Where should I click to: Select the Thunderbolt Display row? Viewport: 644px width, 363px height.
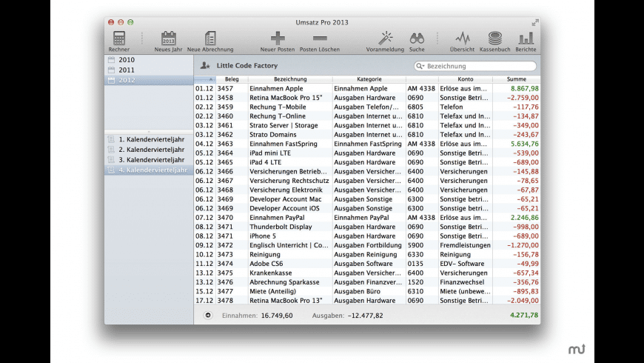(366, 227)
